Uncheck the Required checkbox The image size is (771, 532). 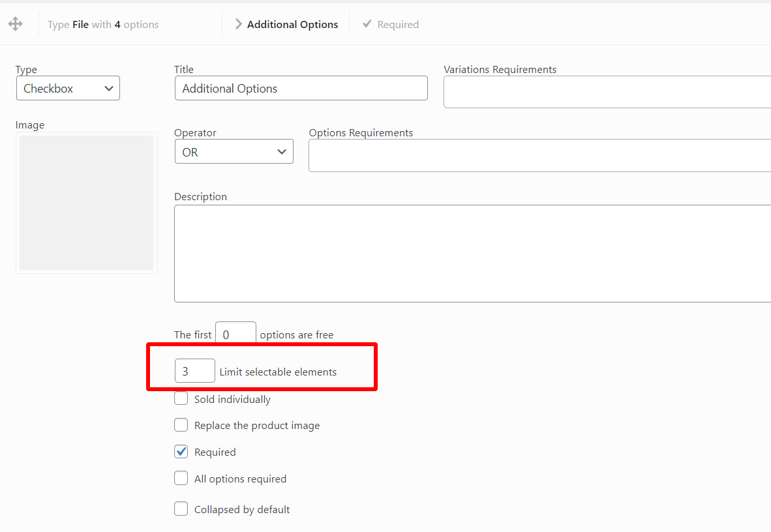click(x=181, y=451)
